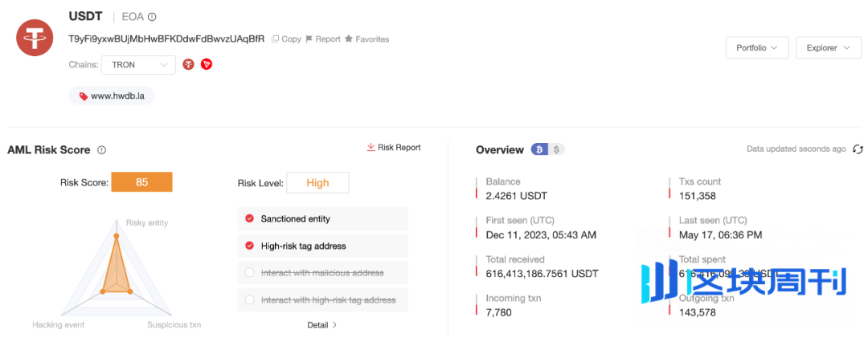Toggle the High-risk tag address check item

(x=323, y=246)
